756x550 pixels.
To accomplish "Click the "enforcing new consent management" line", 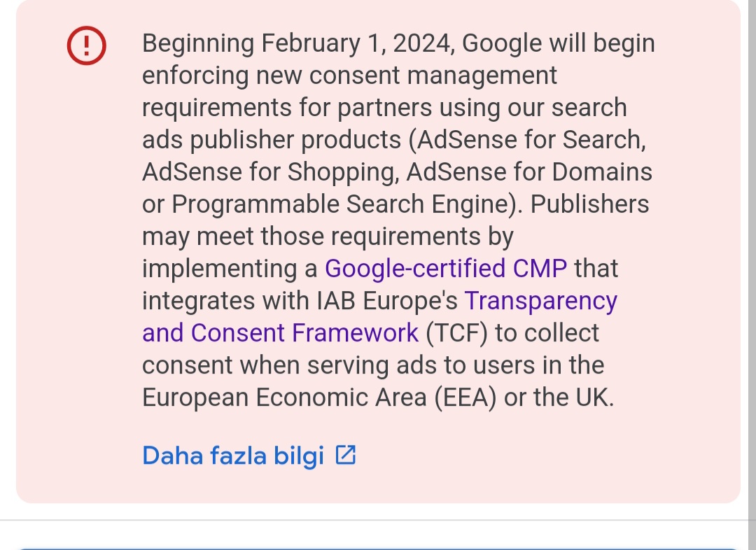I will click(349, 76).
